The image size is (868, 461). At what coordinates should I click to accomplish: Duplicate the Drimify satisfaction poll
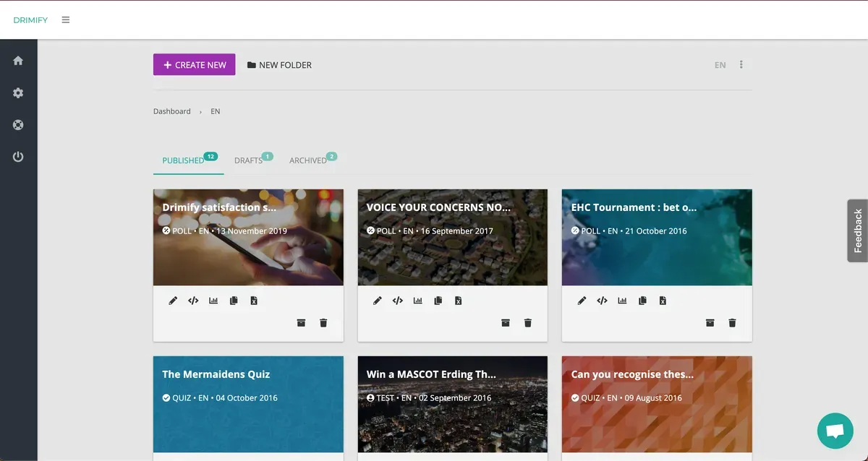[x=234, y=301]
